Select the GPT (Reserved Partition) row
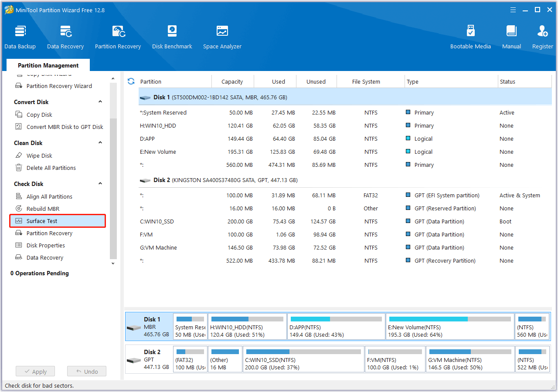The width and height of the screenshot is (558, 392). (345, 208)
